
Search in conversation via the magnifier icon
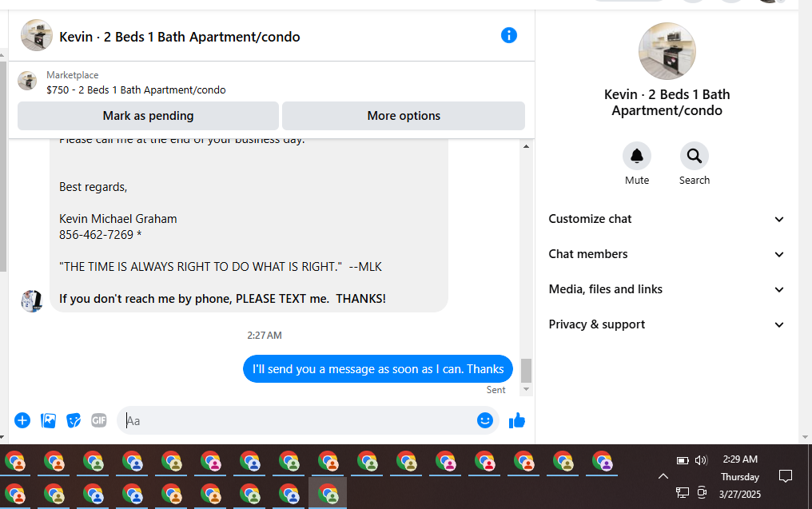pos(694,156)
